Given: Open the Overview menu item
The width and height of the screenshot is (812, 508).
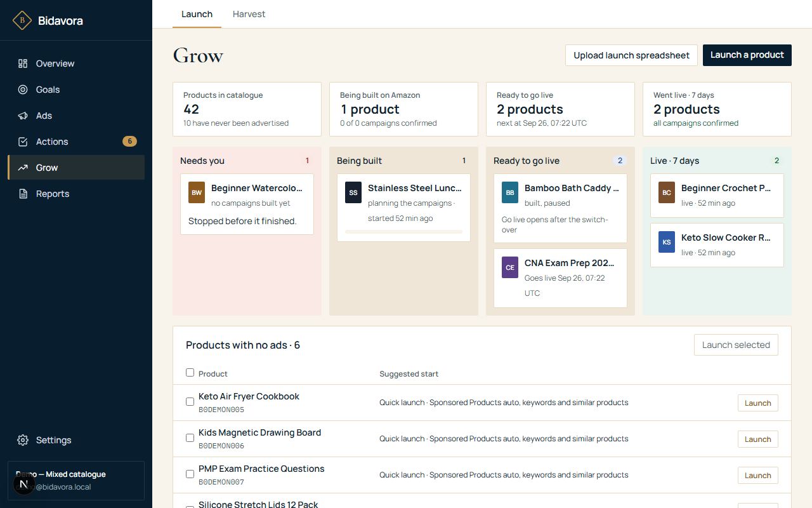Looking at the screenshot, I should tap(76, 63).
